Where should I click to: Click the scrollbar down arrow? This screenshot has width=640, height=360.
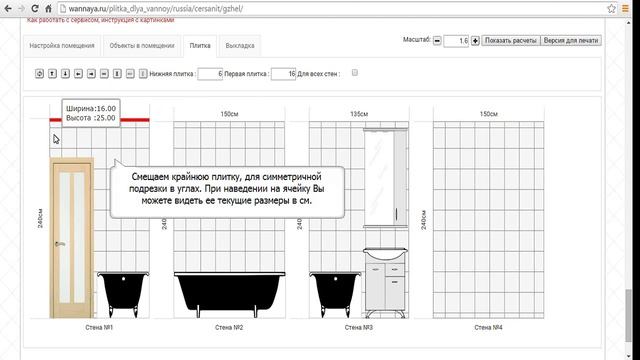(x=629, y=356)
